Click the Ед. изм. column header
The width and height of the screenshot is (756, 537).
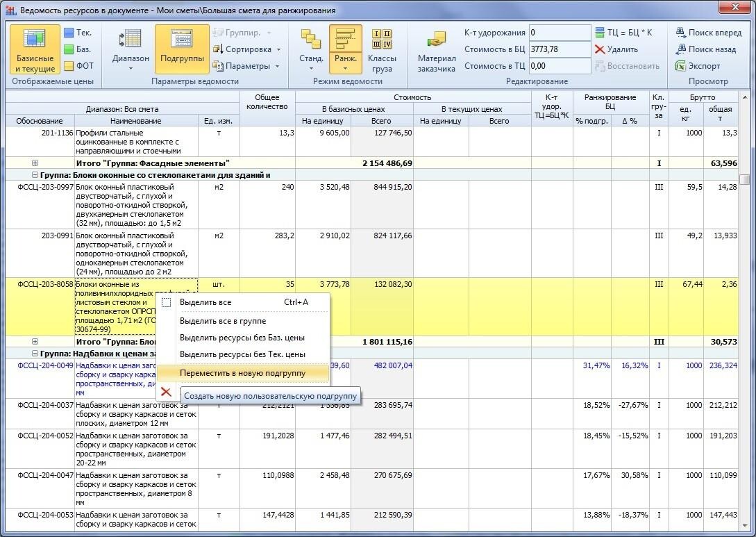[x=219, y=121]
